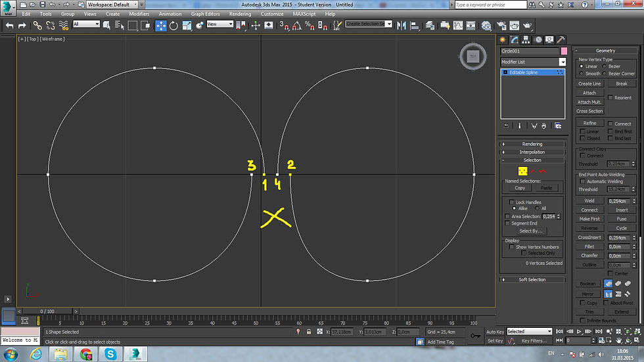
Task: Select the Bezier Corner vertex type radio
Action: [604, 74]
